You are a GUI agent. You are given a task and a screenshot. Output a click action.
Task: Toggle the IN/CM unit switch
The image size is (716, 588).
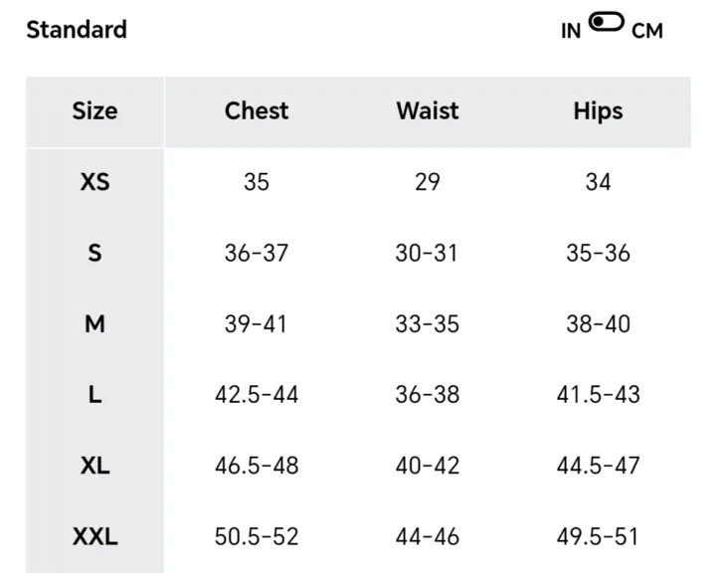coord(606,22)
